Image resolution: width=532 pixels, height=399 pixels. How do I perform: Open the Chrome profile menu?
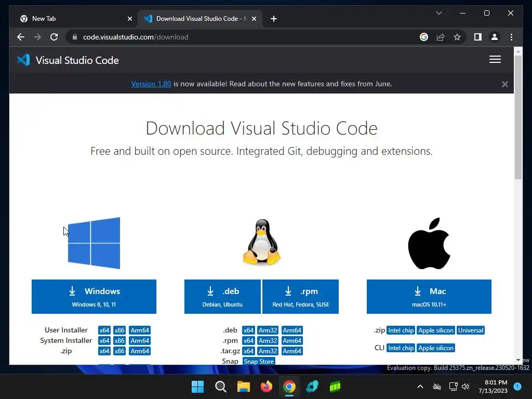click(x=495, y=37)
